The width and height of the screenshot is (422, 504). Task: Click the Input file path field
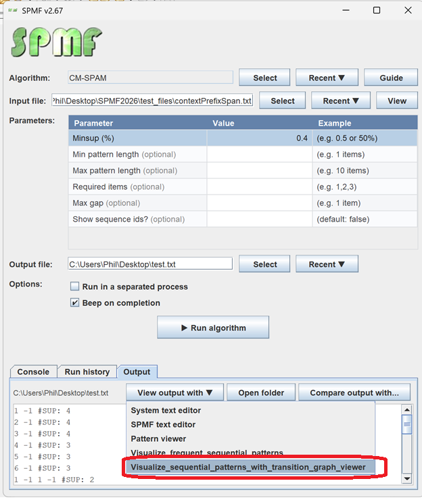152,101
